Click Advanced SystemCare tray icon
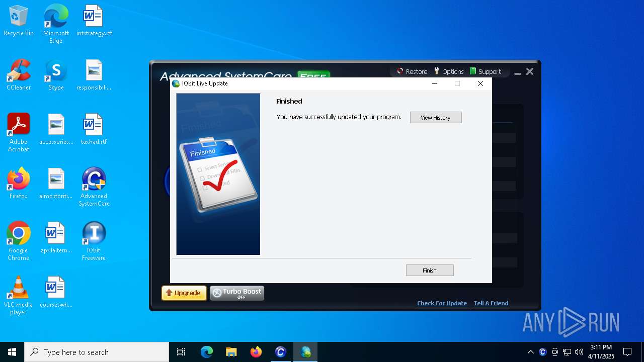 [x=542, y=352]
